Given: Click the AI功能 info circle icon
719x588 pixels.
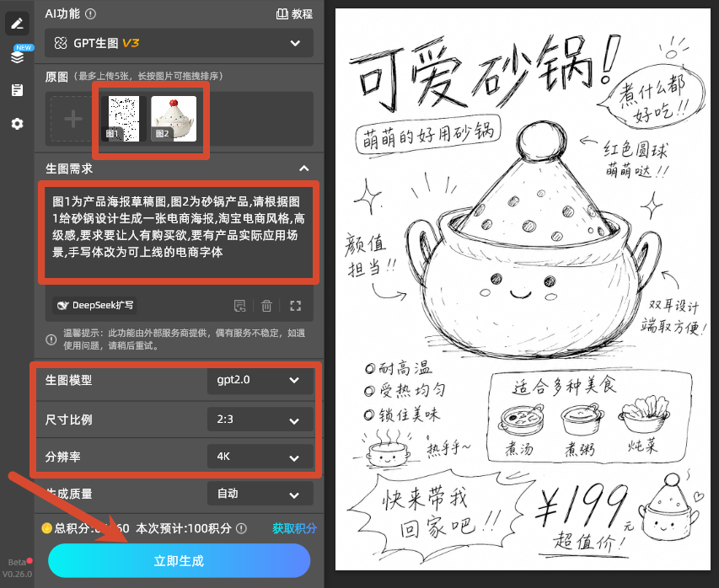Looking at the screenshot, I should [91, 13].
